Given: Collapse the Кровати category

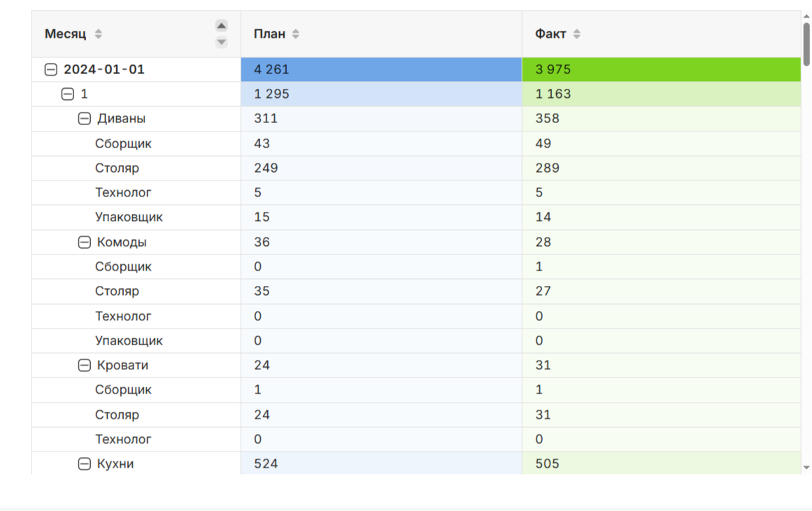Looking at the screenshot, I should (84, 365).
